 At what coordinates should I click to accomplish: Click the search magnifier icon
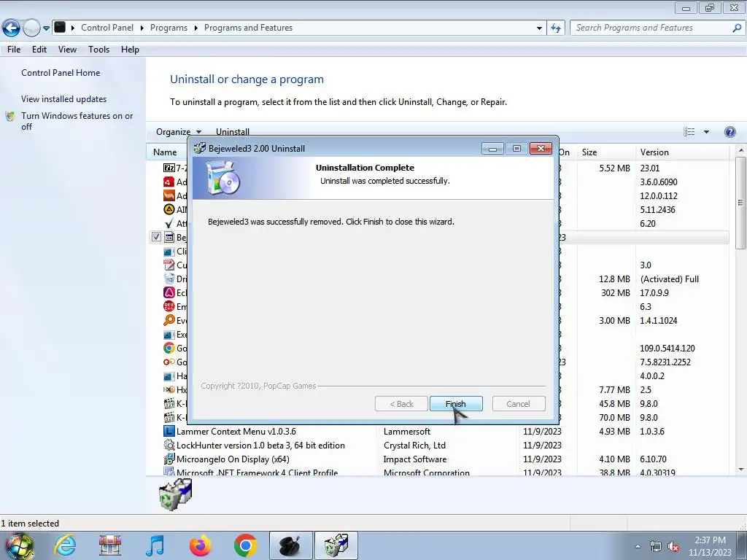point(737,28)
